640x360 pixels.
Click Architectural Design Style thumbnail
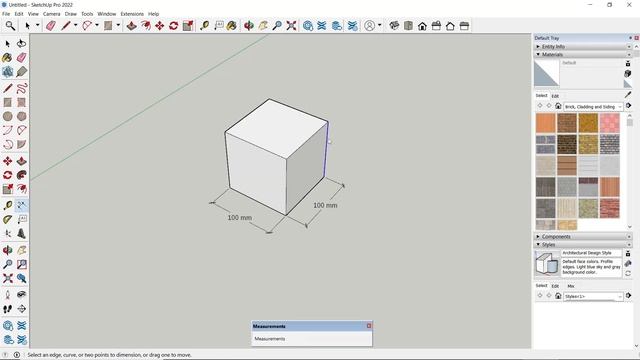[x=547, y=264]
